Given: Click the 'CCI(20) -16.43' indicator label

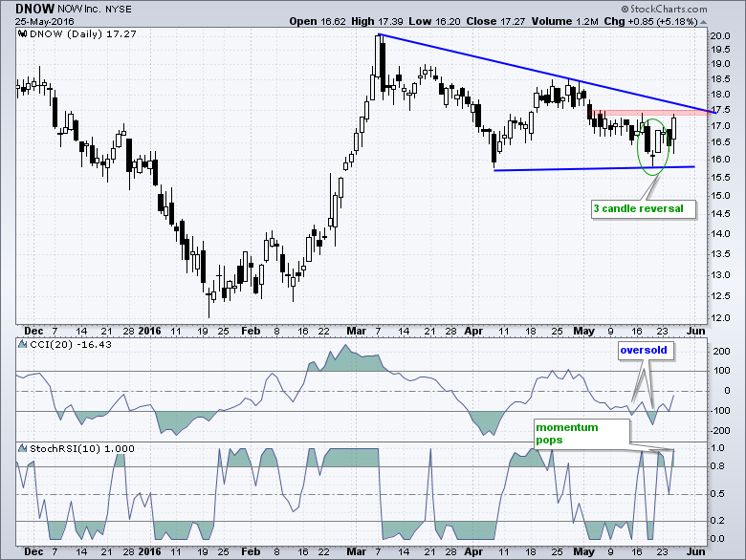Looking at the screenshot, I should (x=71, y=345).
